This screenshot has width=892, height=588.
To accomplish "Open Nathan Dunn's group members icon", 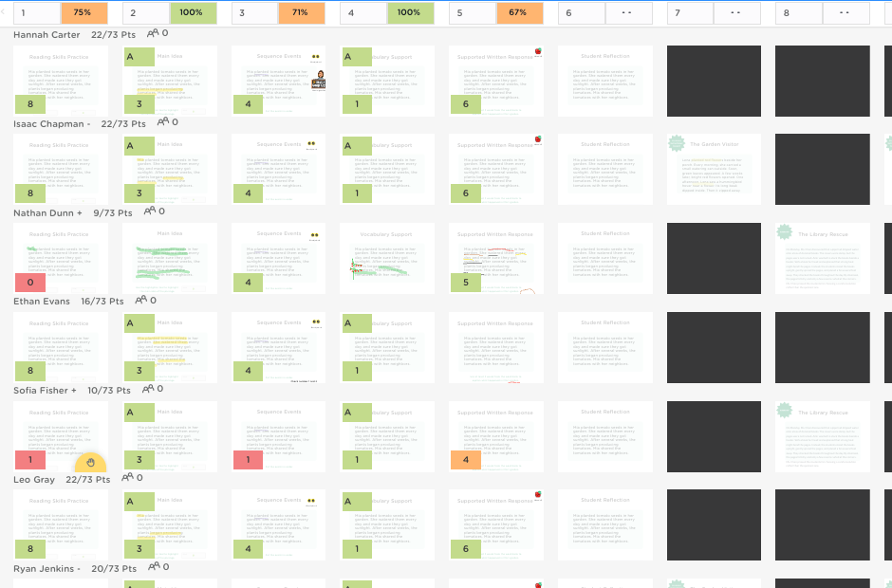I will coord(150,211).
